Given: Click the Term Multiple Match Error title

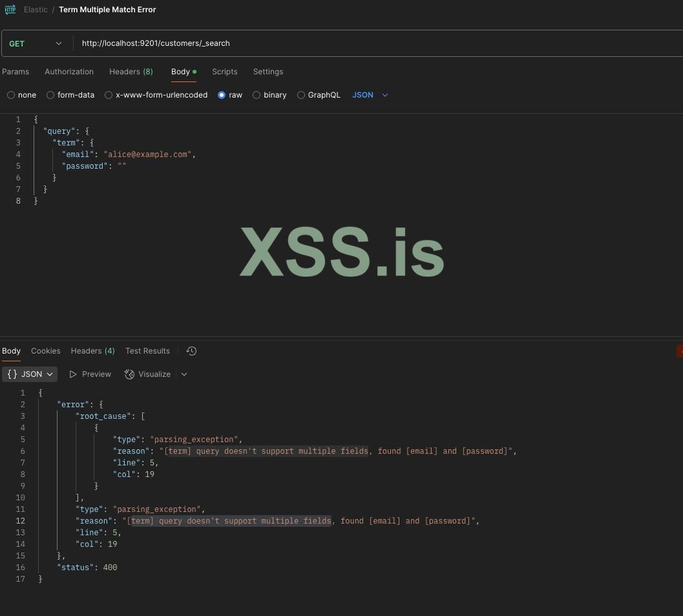Looking at the screenshot, I should (x=108, y=10).
